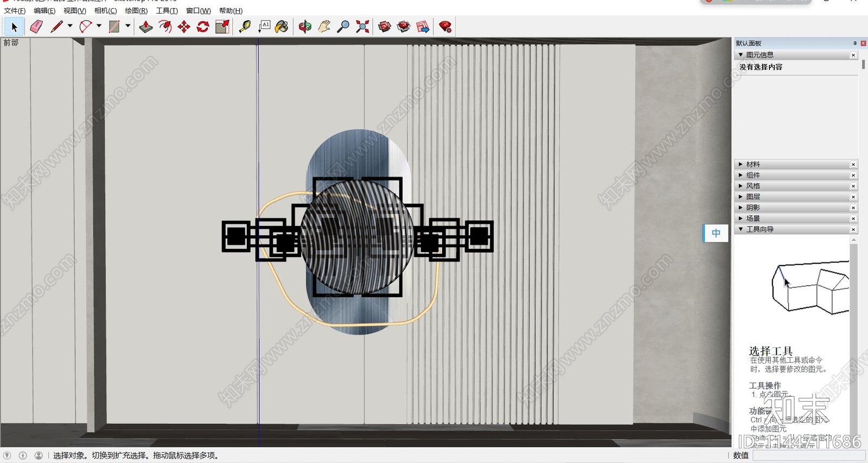The image size is (868, 463).
Task: Close the 风格 panel
Action: pyautogui.click(x=853, y=186)
